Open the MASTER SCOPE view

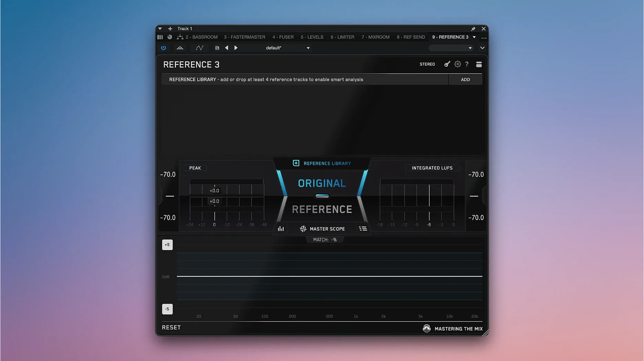pyautogui.click(x=322, y=229)
